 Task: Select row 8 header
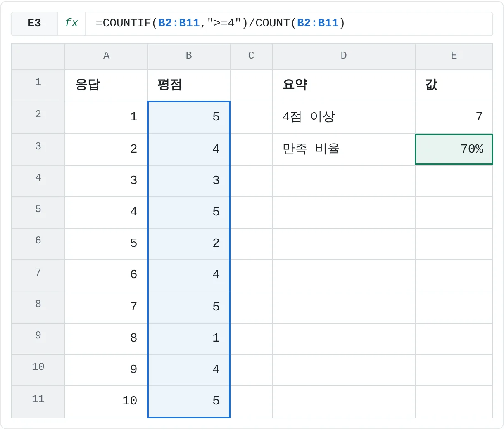[x=38, y=307]
